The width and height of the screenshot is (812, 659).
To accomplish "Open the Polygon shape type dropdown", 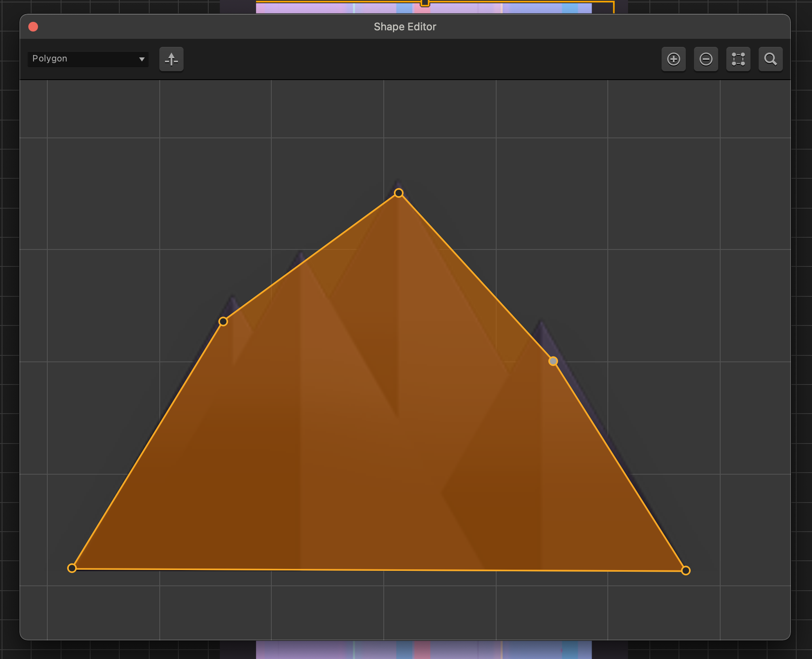I will [x=88, y=59].
